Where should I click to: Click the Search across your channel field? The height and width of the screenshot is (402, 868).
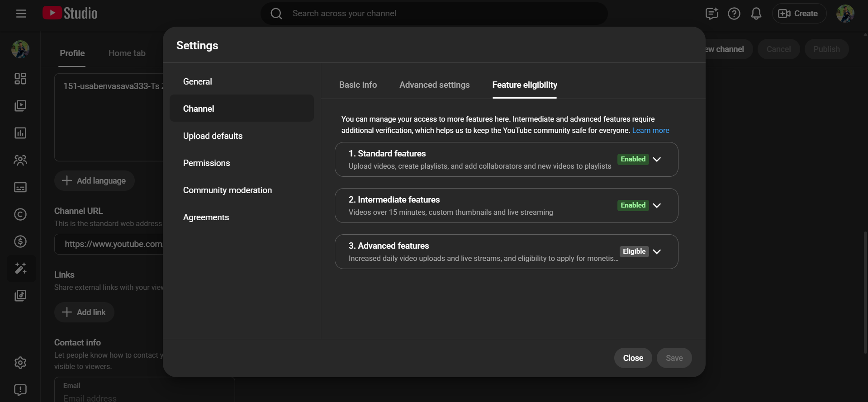click(434, 14)
